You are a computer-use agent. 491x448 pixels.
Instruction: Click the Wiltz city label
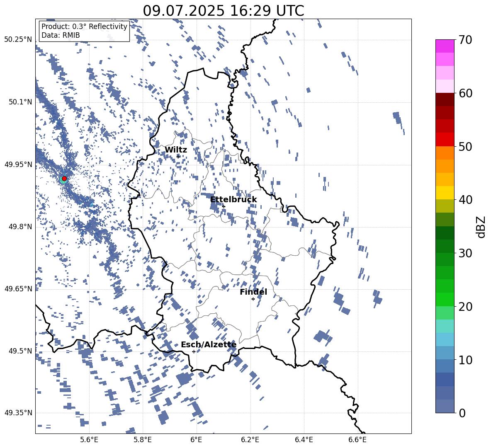coord(176,150)
